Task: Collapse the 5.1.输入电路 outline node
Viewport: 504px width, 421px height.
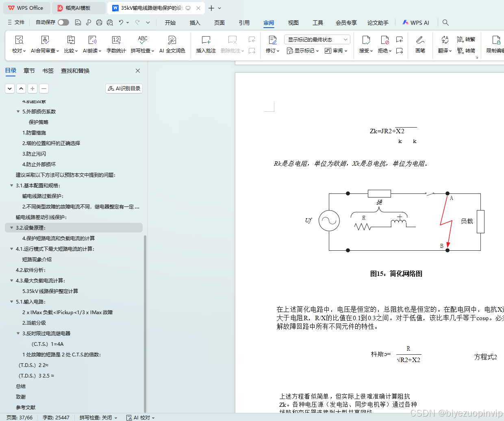Action: (x=11, y=302)
